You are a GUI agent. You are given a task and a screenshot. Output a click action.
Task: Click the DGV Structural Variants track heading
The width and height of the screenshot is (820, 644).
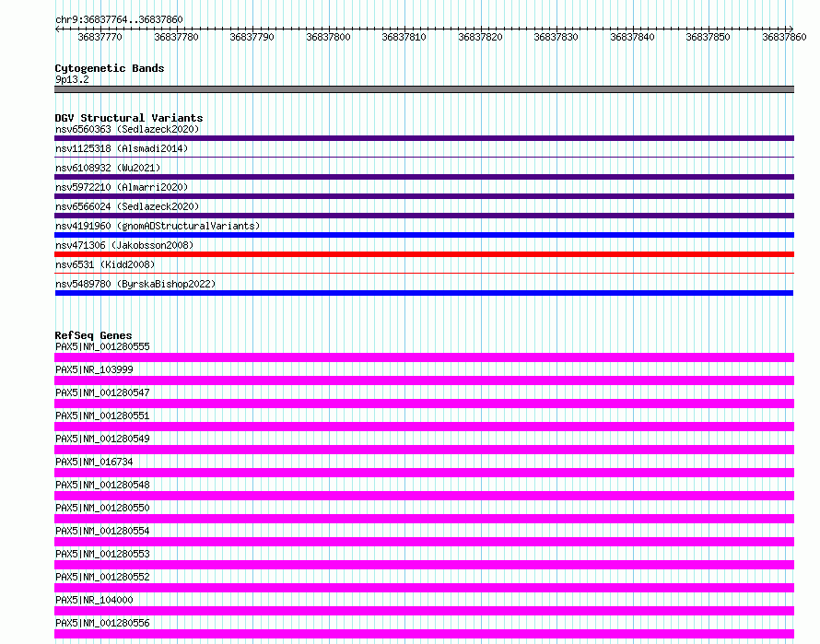coord(129,118)
